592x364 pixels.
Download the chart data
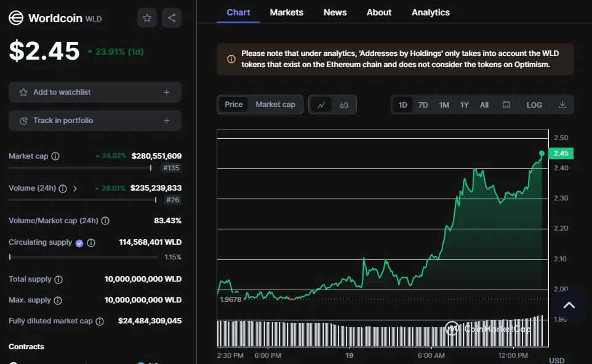(x=562, y=105)
